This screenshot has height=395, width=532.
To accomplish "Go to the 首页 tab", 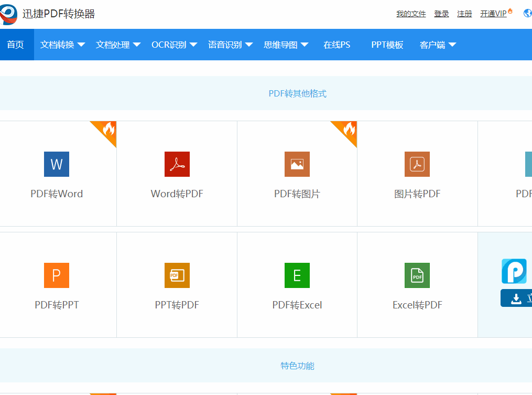I will click(x=17, y=45).
